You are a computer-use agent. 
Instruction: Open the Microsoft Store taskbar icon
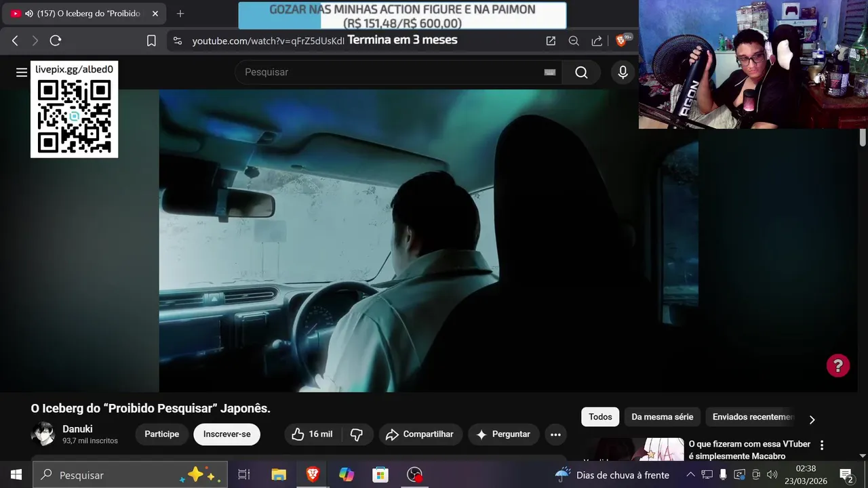(380, 474)
